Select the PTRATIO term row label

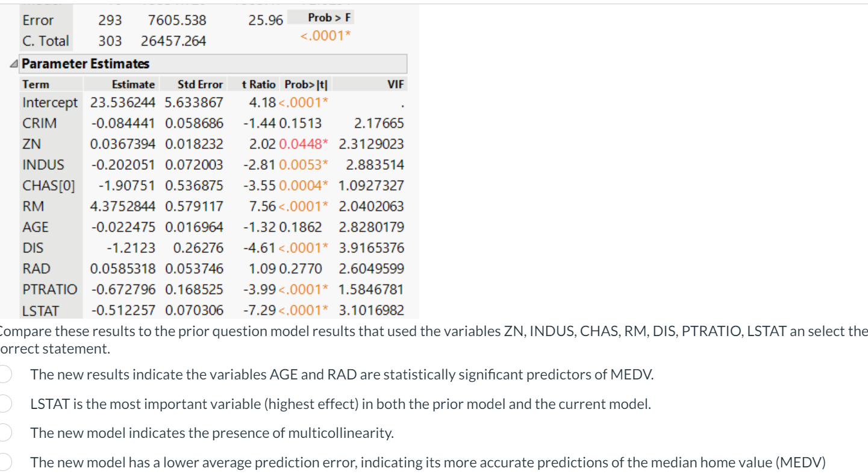(50, 289)
